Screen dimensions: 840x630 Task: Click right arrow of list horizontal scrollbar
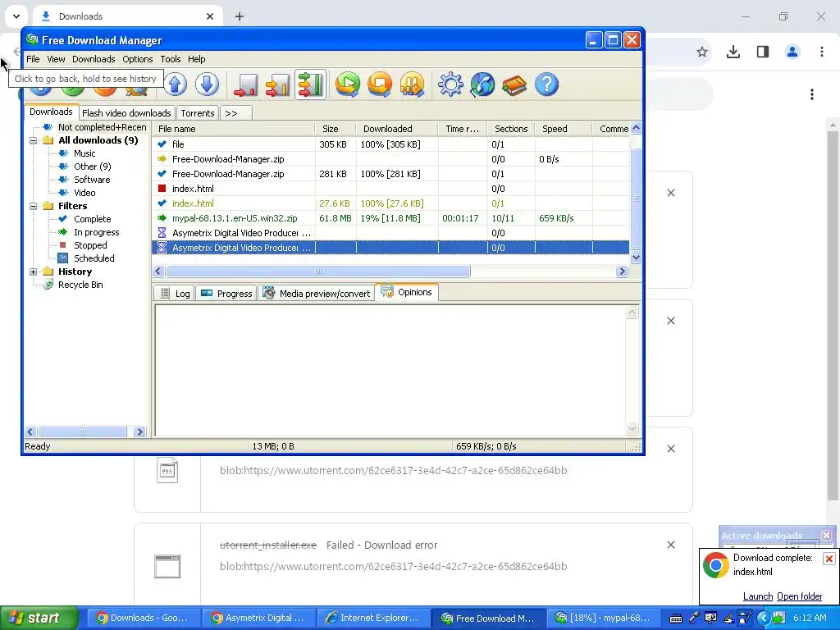[622, 271]
